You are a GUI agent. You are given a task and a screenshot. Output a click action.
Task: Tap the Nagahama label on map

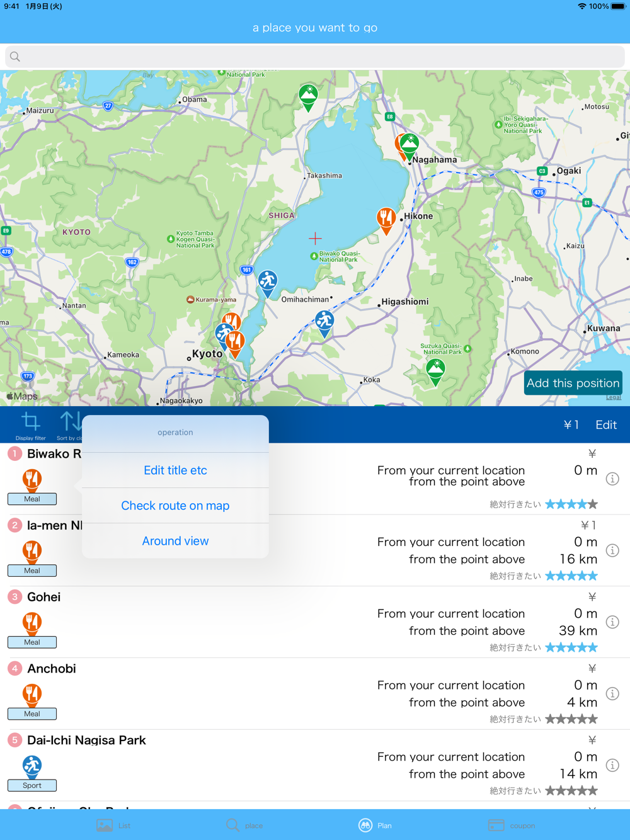435,160
